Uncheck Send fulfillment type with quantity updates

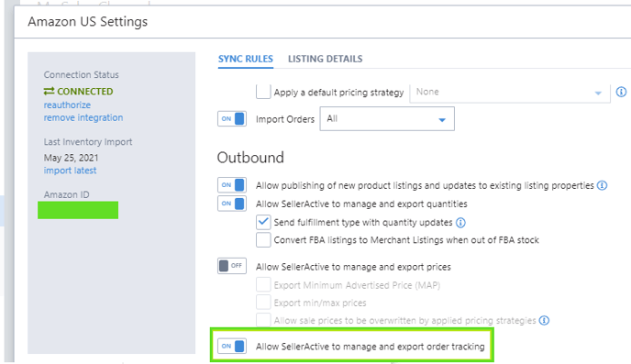263,222
